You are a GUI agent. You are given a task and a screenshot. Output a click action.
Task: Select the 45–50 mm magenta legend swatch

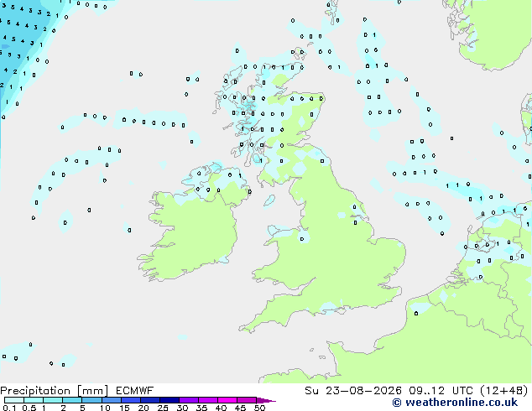(247, 400)
